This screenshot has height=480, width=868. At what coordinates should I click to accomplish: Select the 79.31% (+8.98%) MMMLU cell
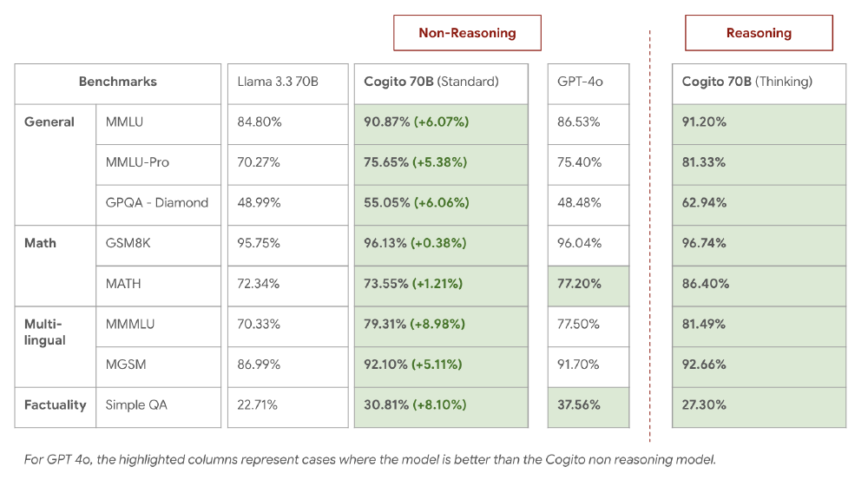tap(440, 325)
